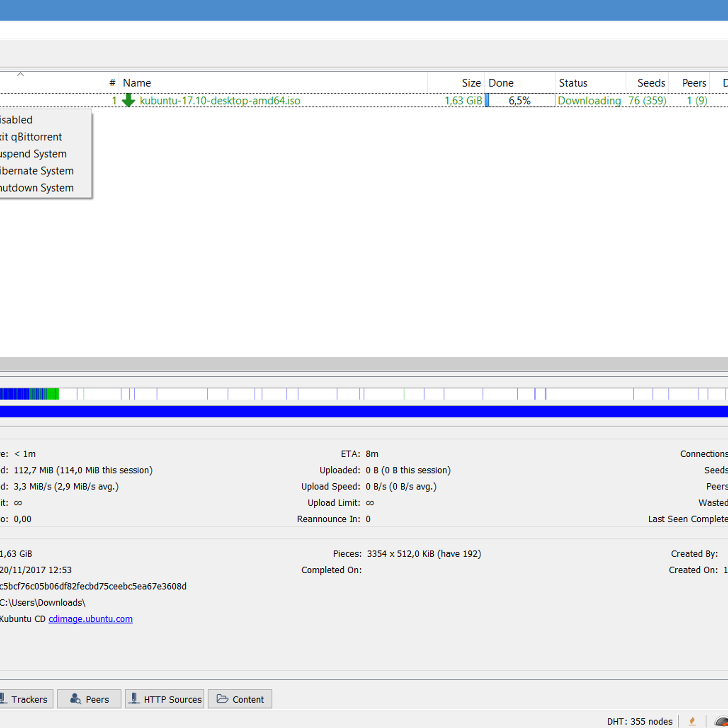The width and height of the screenshot is (728, 728).
Task: Switch to the Peers tab at bottom
Action: pos(89,699)
